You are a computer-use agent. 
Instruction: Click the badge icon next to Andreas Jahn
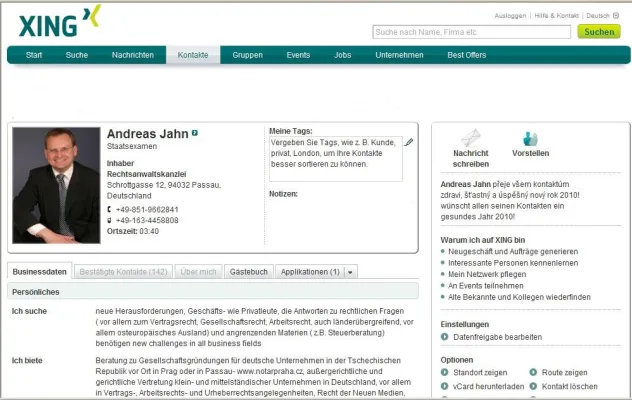point(195,133)
